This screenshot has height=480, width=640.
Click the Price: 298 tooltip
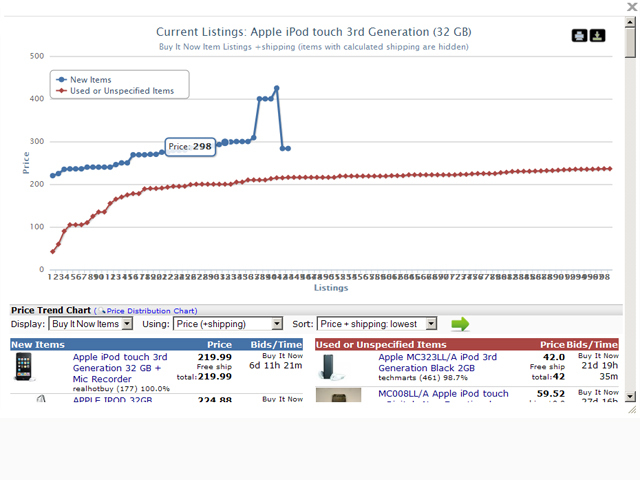click(x=190, y=147)
